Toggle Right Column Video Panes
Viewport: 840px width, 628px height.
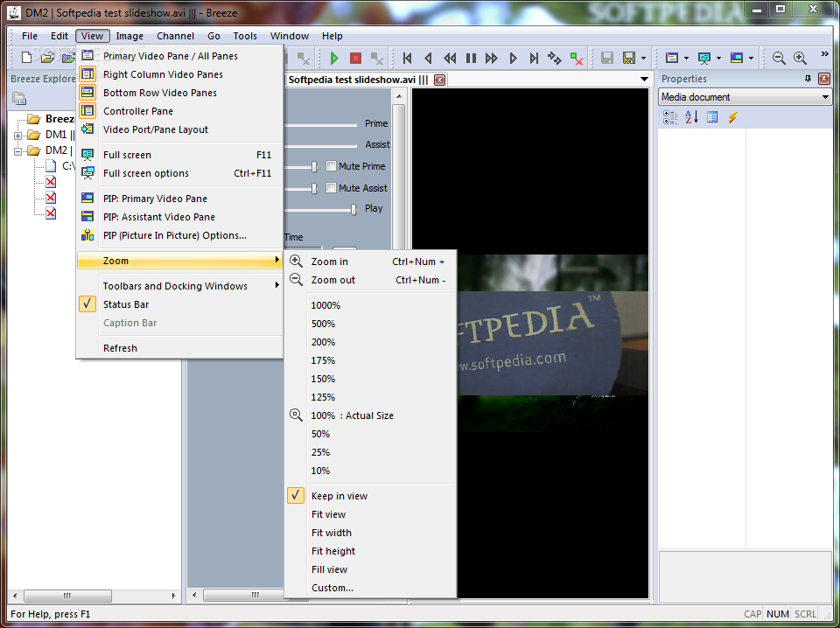tap(180, 74)
